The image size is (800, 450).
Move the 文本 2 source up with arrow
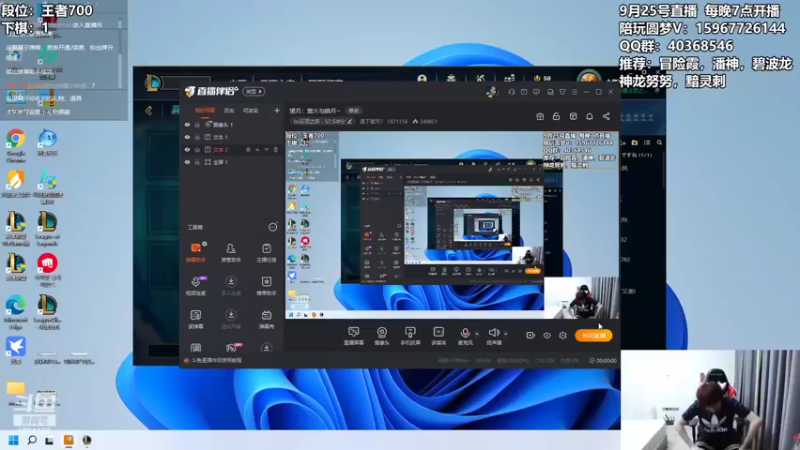pos(257,149)
